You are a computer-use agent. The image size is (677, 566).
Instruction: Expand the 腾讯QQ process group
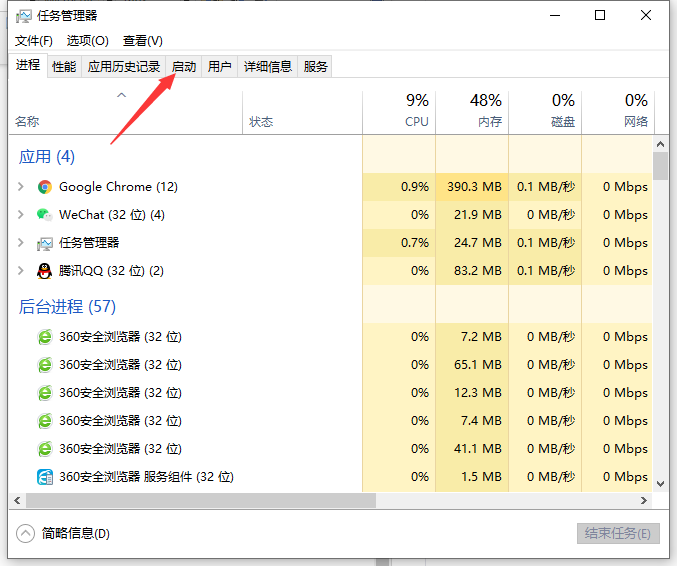pos(21,271)
